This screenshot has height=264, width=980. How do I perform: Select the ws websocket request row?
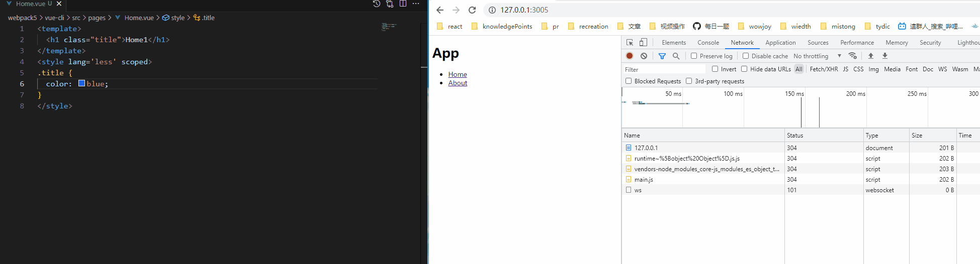point(800,190)
